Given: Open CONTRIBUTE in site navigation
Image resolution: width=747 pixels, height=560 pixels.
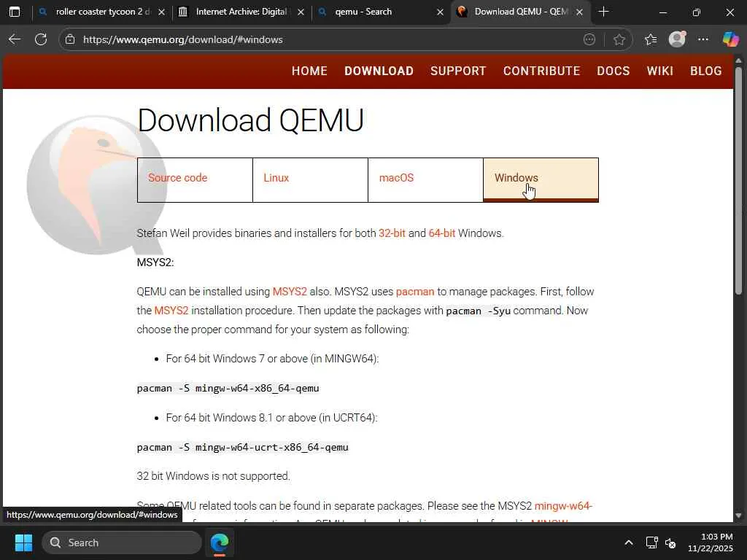Looking at the screenshot, I should coord(542,71).
